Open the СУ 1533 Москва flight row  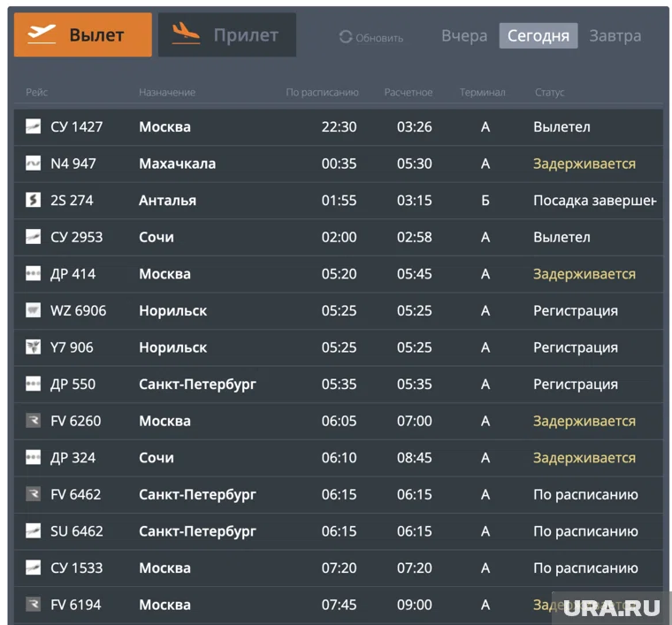(338, 568)
